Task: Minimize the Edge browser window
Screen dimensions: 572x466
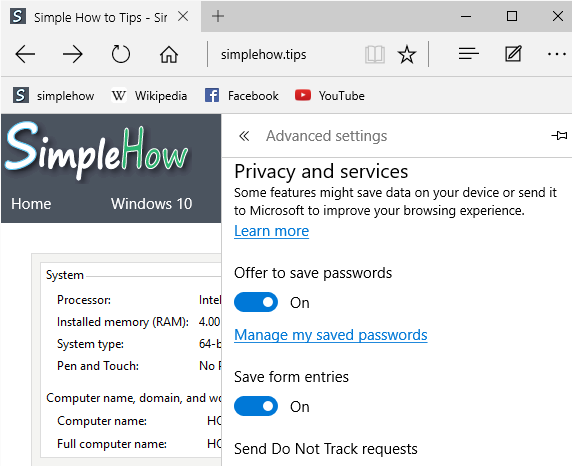Action: coord(466,16)
